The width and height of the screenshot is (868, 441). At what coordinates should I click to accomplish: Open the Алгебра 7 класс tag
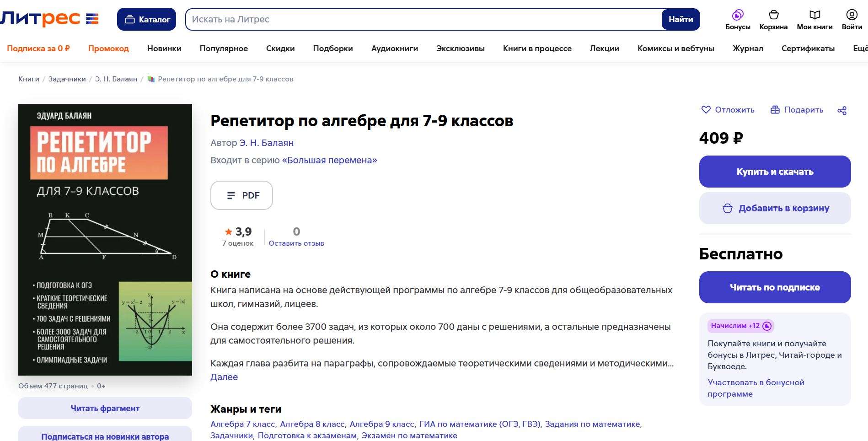pos(243,424)
